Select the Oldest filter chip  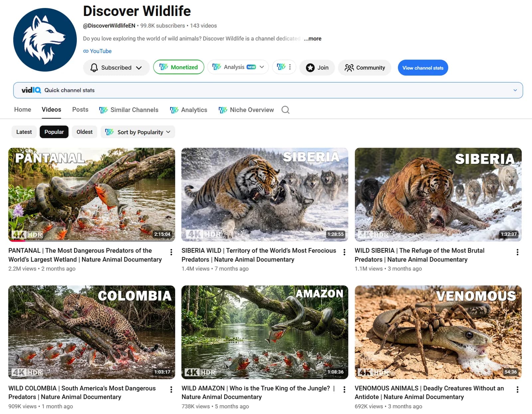point(84,132)
